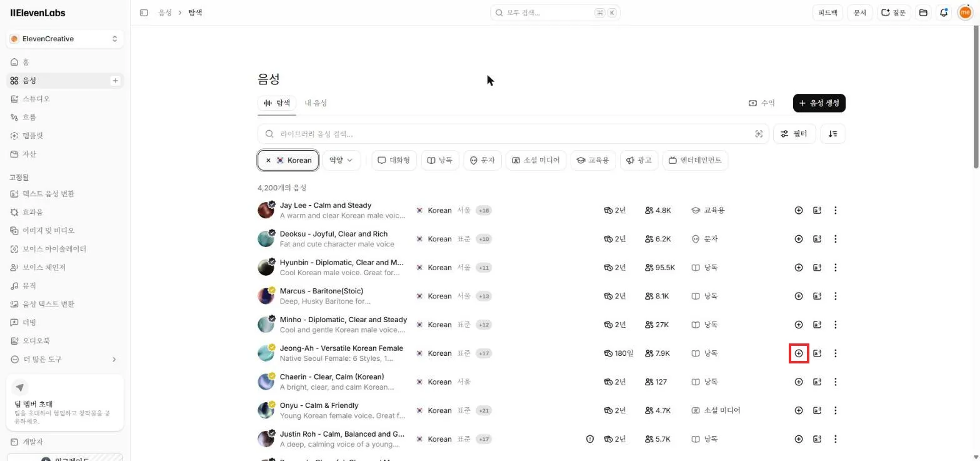Toggle the 낭독 category filter chip
The height and width of the screenshot is (461, 980).
coord(440,160)
